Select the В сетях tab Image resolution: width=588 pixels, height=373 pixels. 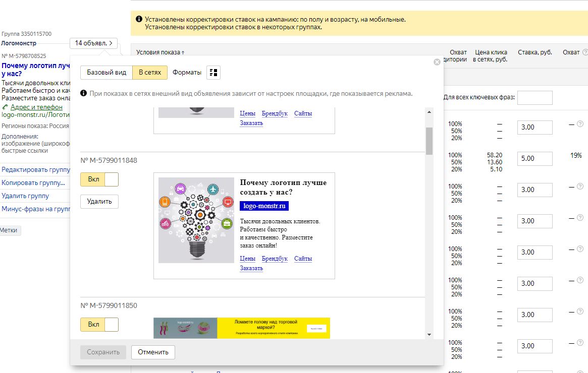tap(149, 72)
